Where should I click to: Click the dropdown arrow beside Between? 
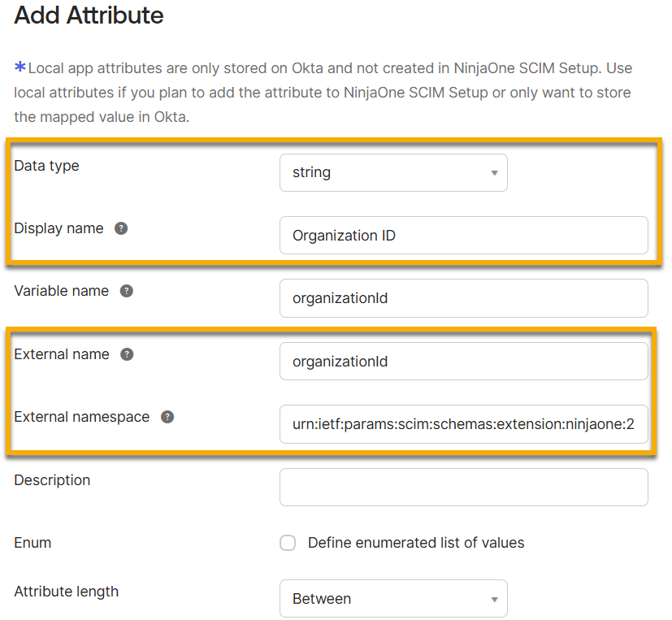tap(493, 598)
